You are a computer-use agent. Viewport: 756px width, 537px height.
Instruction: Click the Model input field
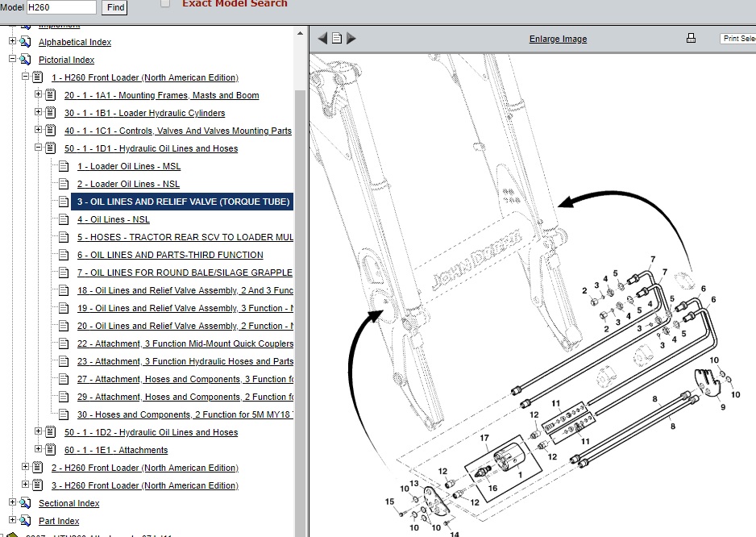pyautogui.click(x=61, y=7)
